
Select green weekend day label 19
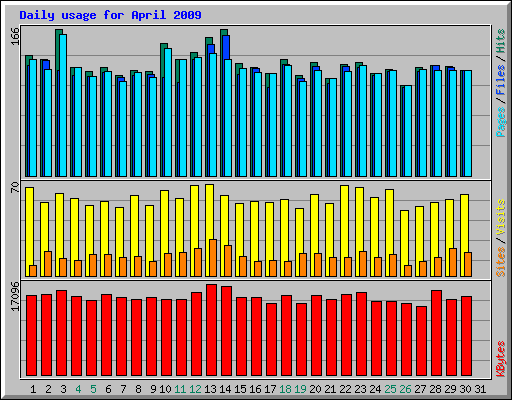tap(300, 389)
